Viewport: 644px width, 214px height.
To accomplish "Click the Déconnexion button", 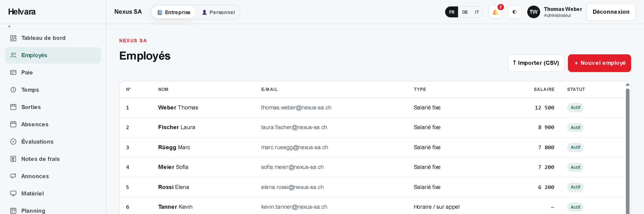I will 611,12.
